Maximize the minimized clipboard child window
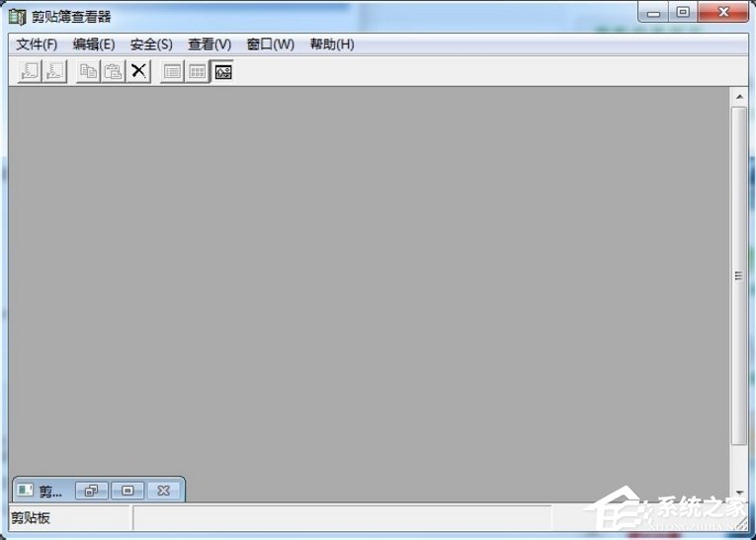The width and height of the screenshot is (756, 540). (127, 490)
